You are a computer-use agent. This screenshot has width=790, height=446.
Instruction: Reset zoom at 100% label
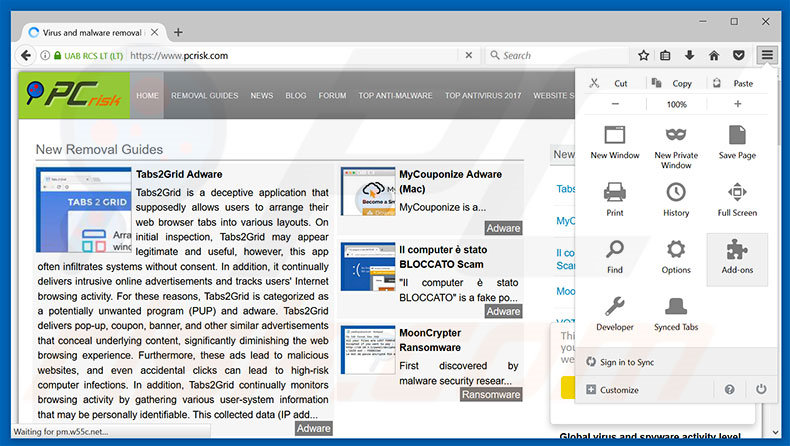pos(676,104)
